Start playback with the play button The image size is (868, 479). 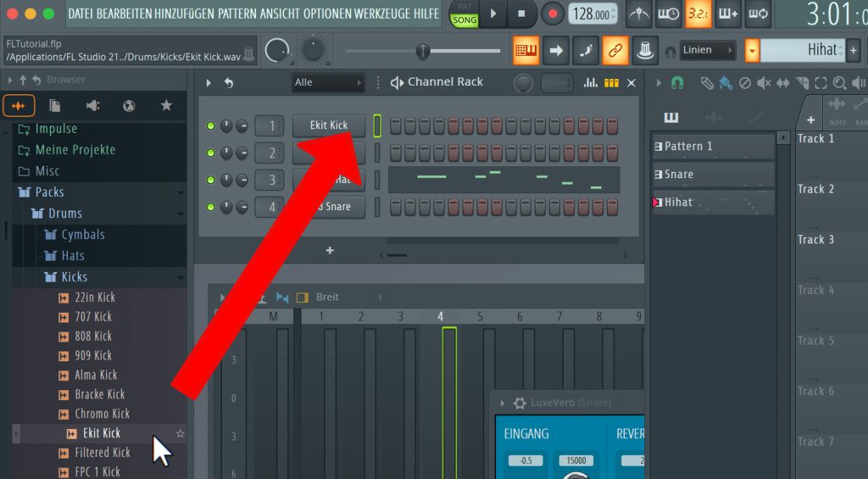point(492,14)
